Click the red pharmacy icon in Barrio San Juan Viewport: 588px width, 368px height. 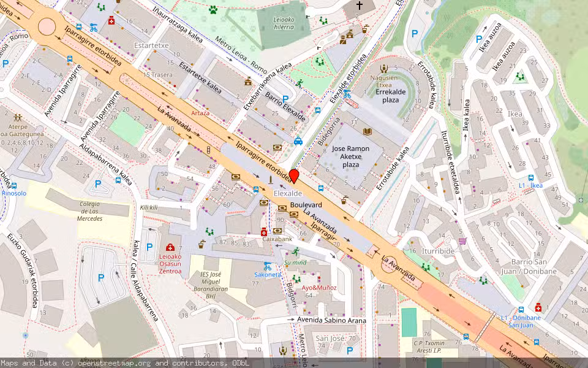[x=538, y=307]
